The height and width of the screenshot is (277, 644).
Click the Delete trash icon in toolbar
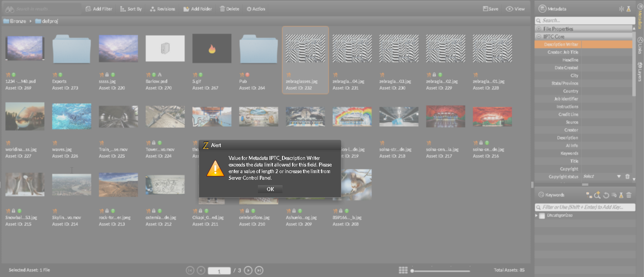[x=222, y=9]
